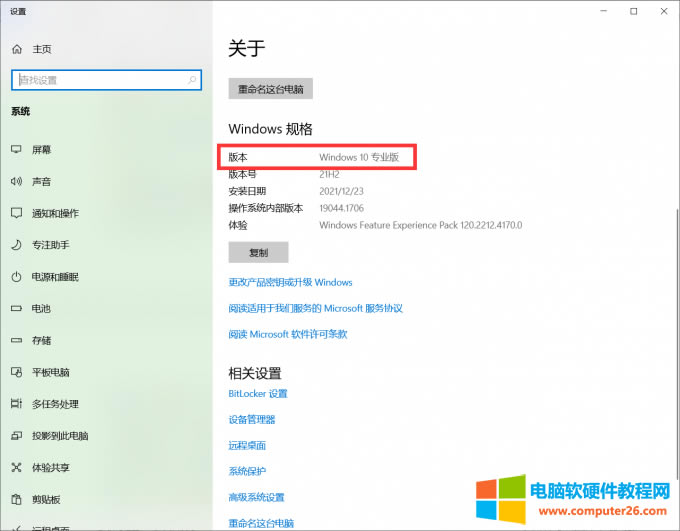Screen dimensions: 680x531
Task: Click the 复制 copy button
Action: [x=258, y=252]
